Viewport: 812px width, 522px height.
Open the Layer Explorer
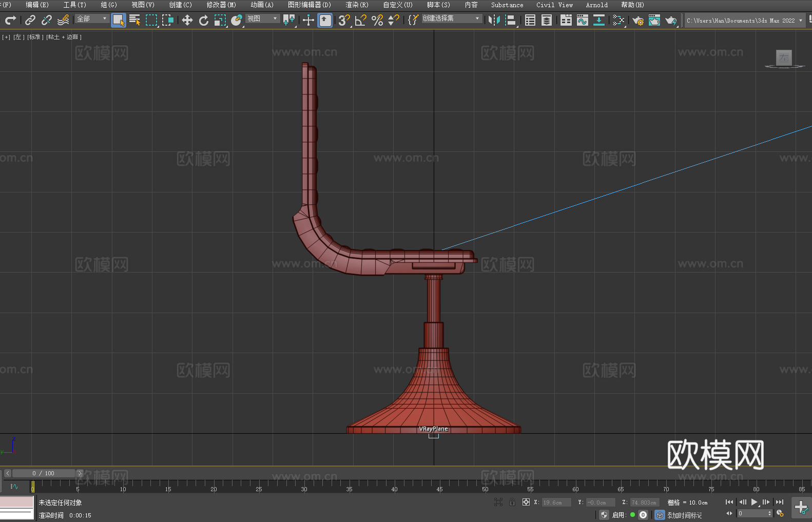pyautogui.click(x=547, y=20)
